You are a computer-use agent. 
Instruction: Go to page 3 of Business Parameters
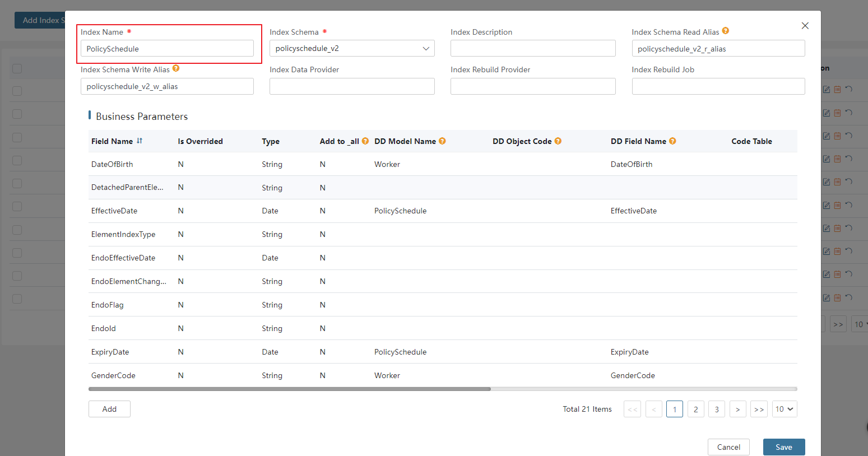coord(717,409)
